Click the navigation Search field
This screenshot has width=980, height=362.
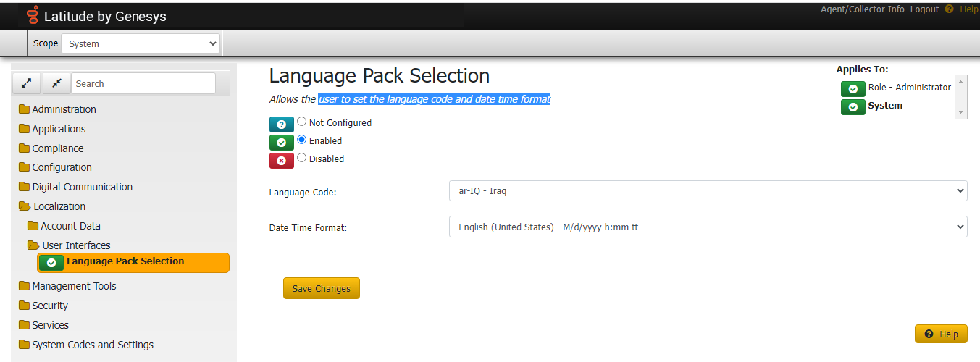click(x=143, y=83)
